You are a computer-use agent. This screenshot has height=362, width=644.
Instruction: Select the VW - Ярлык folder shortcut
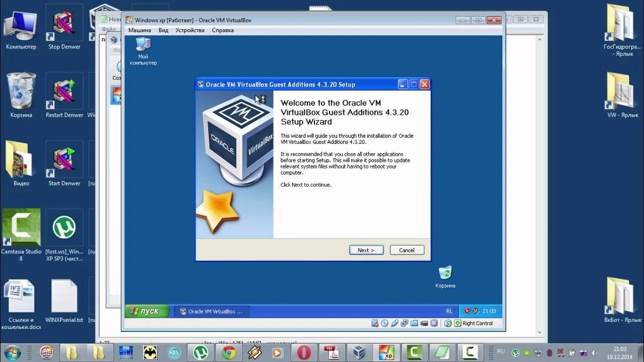point(623,96)
